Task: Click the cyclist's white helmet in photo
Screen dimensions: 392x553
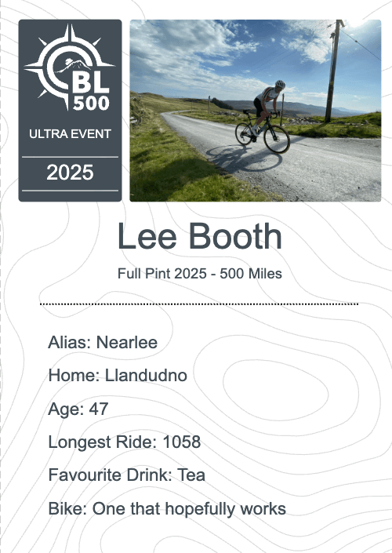Action: (x=280, y=84)
